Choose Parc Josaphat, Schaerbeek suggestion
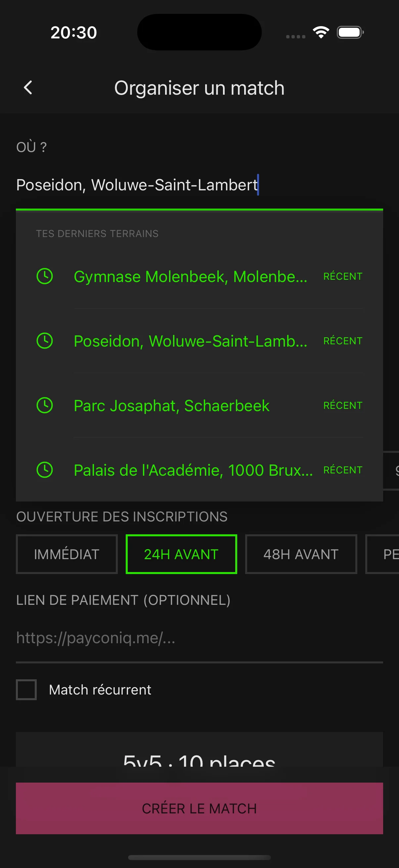This screenshot has width=399, height=868. pyautogui.click(x=171, y=405)
